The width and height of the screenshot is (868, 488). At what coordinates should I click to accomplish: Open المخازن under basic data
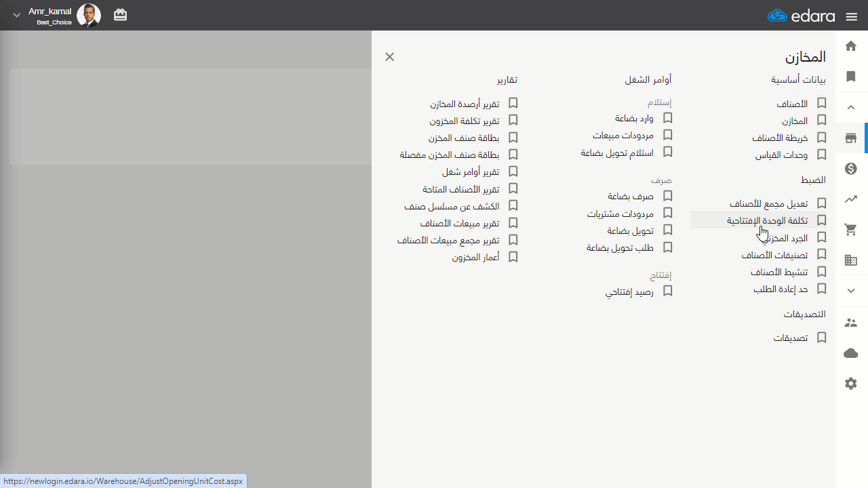click(x=795, y=121)
